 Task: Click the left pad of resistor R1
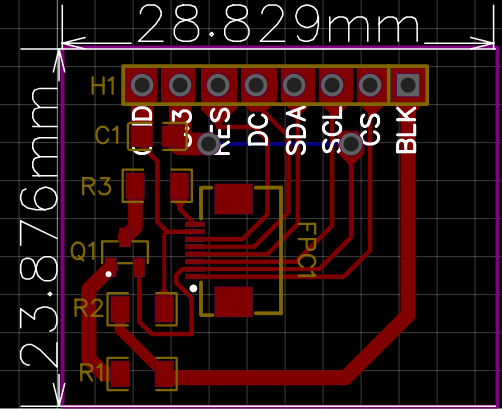119,374
